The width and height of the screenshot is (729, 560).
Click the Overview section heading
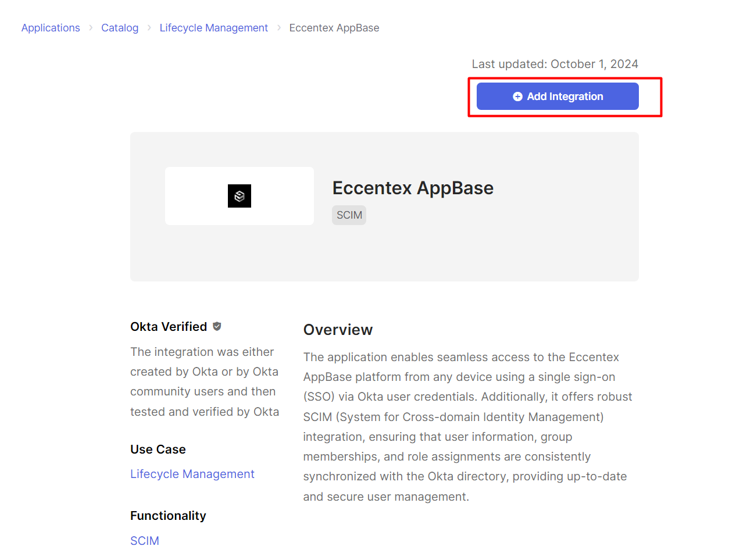[338, 330]
